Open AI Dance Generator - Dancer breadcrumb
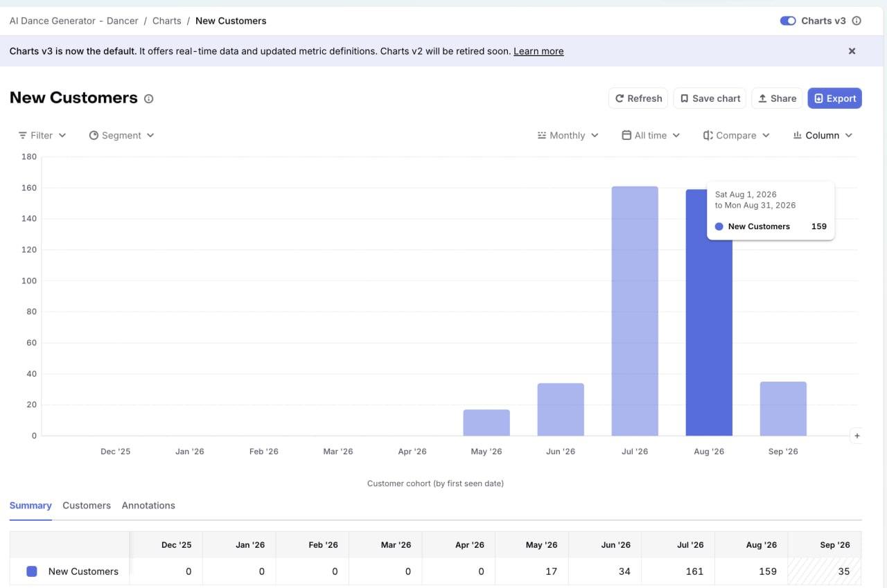887x588 pixels. pos(74,21)
